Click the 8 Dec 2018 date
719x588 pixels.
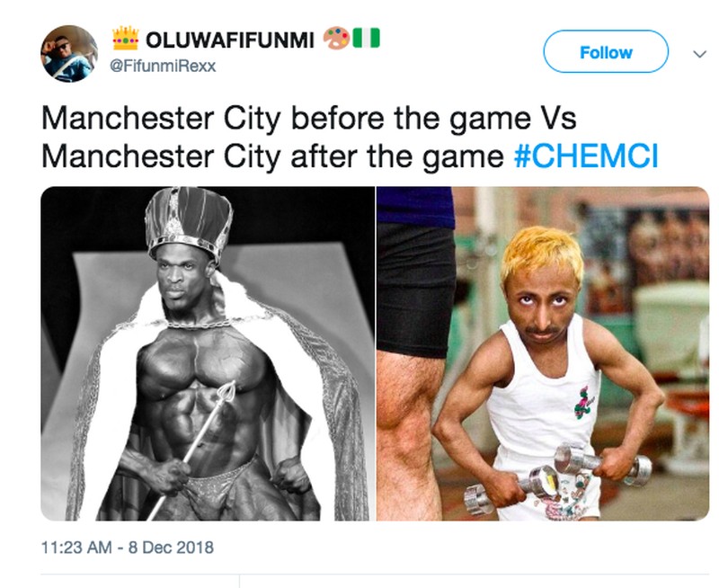click(171, 548)
